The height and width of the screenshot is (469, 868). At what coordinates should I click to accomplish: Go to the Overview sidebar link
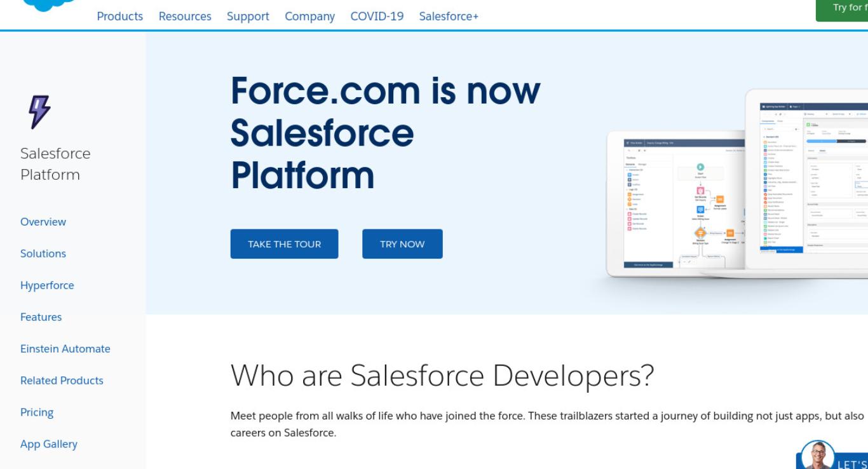tap(43, 222)
